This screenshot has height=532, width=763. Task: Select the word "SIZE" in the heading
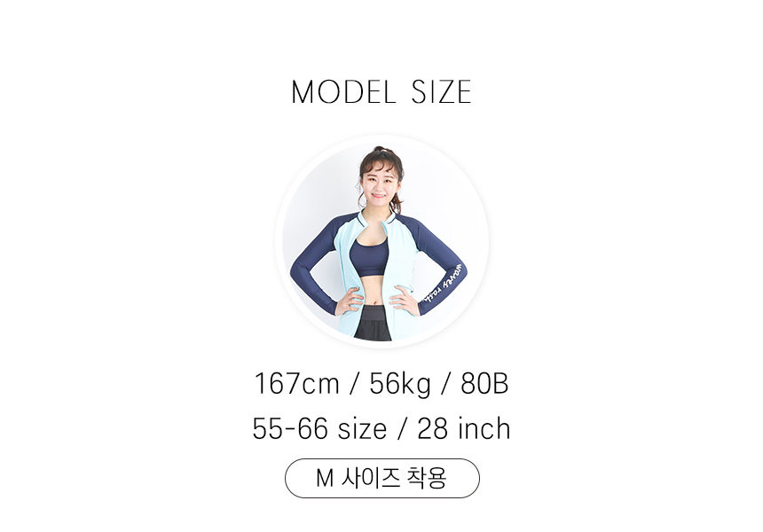click(441, 92)
